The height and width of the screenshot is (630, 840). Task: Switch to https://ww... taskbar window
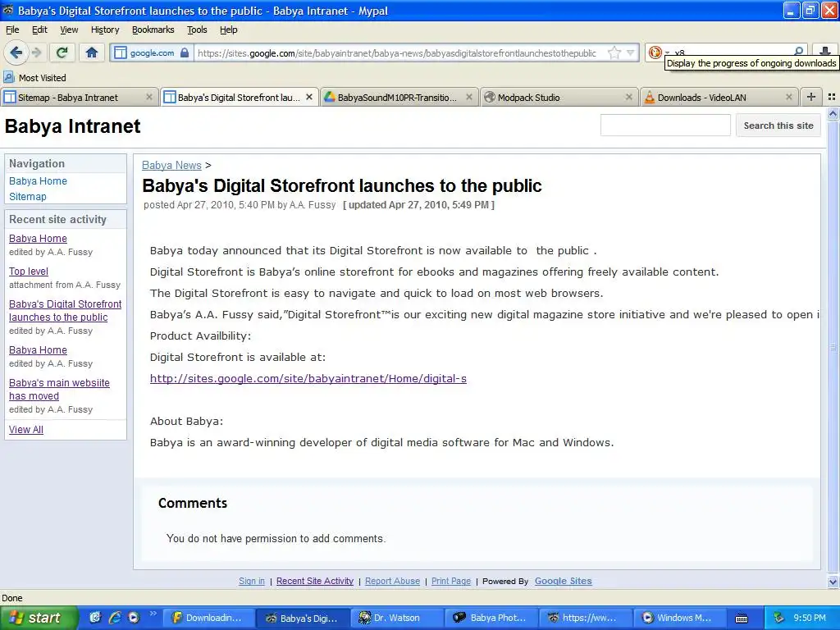point(586,618)
